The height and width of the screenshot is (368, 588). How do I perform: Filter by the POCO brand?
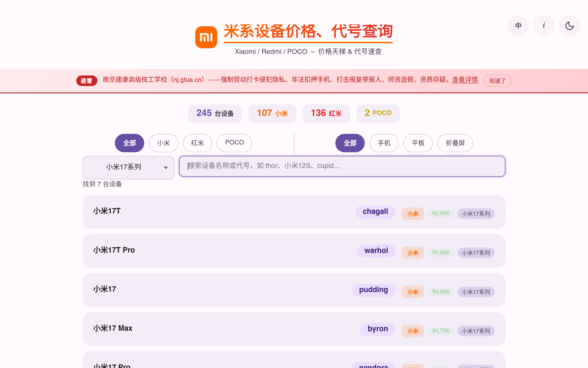[235, 143]
